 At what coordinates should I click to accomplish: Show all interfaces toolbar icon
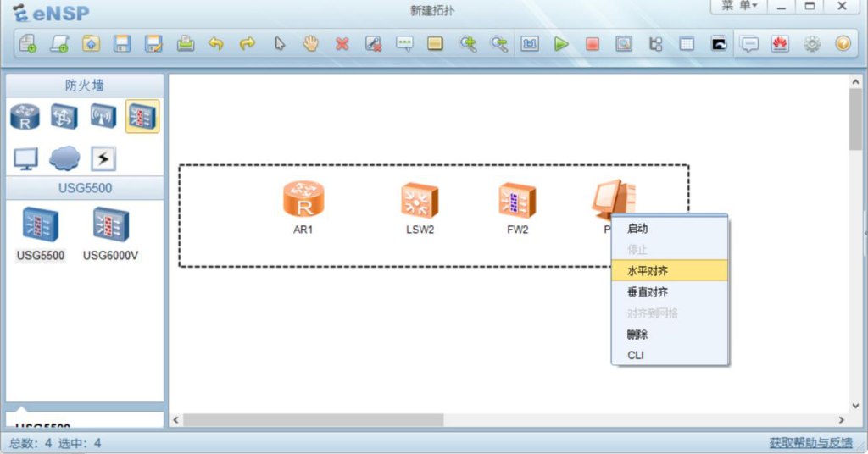pos(655,44)
